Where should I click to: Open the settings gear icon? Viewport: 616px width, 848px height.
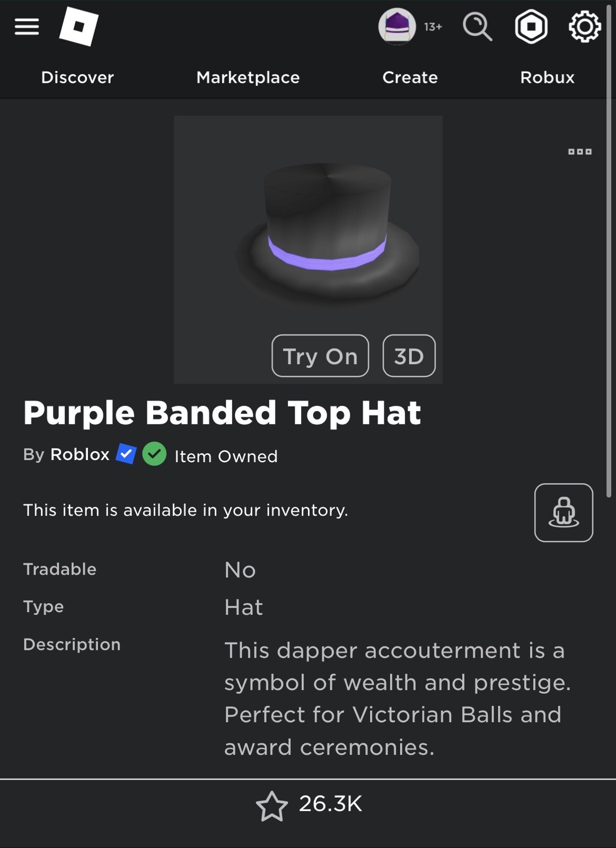coord(584,26)
